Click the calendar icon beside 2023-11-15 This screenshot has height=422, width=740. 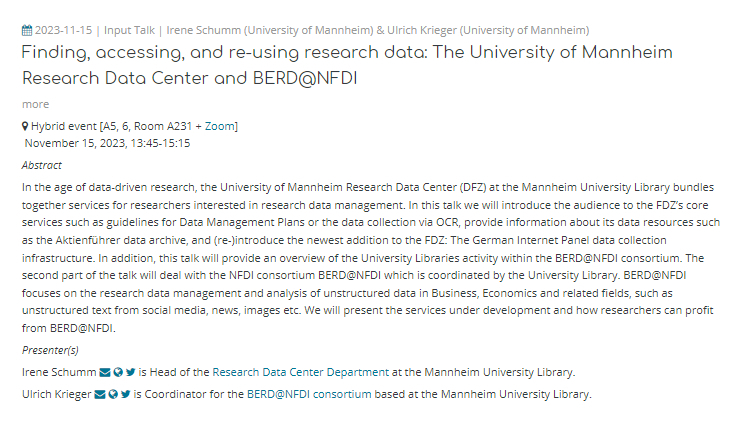point(26,30)
